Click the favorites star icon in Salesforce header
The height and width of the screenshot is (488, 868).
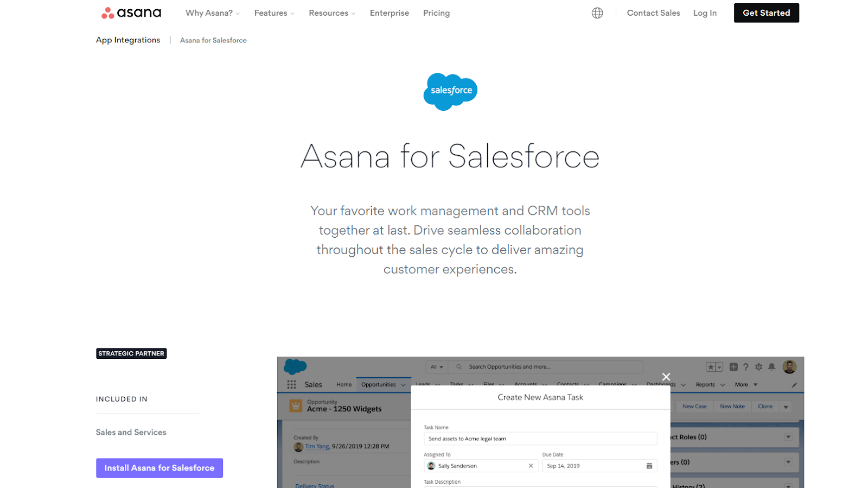pyautogui.click(x=711, y=367)
